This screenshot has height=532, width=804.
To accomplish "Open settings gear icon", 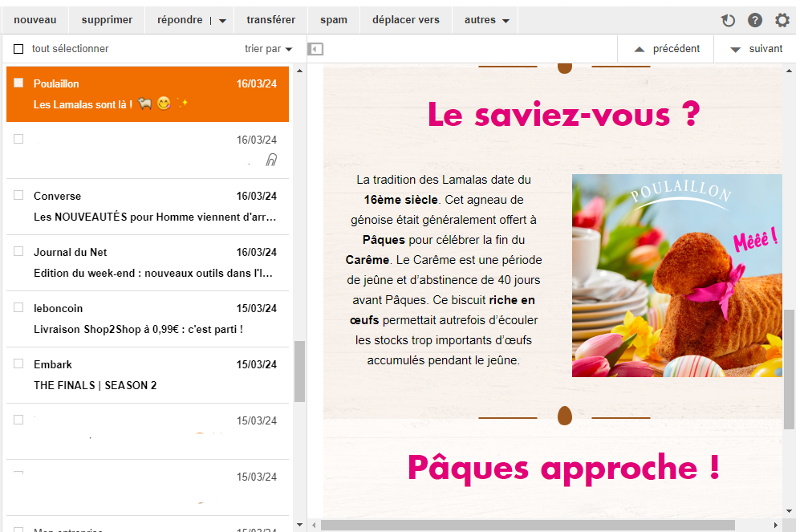I will click(x=782, y=21).
